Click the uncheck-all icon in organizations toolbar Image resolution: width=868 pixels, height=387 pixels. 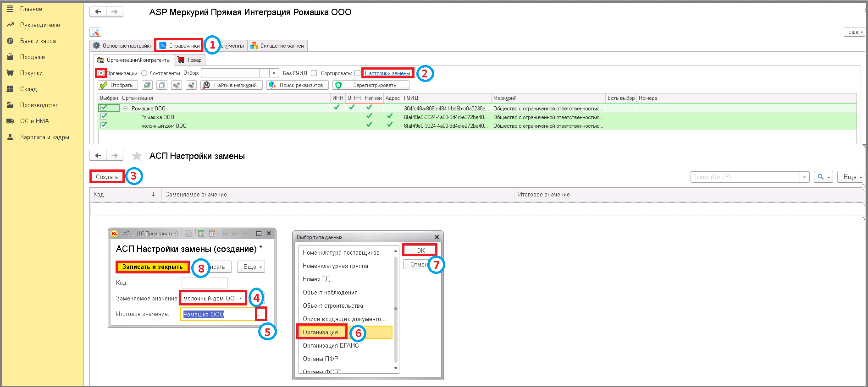click(x=162, y=85)
